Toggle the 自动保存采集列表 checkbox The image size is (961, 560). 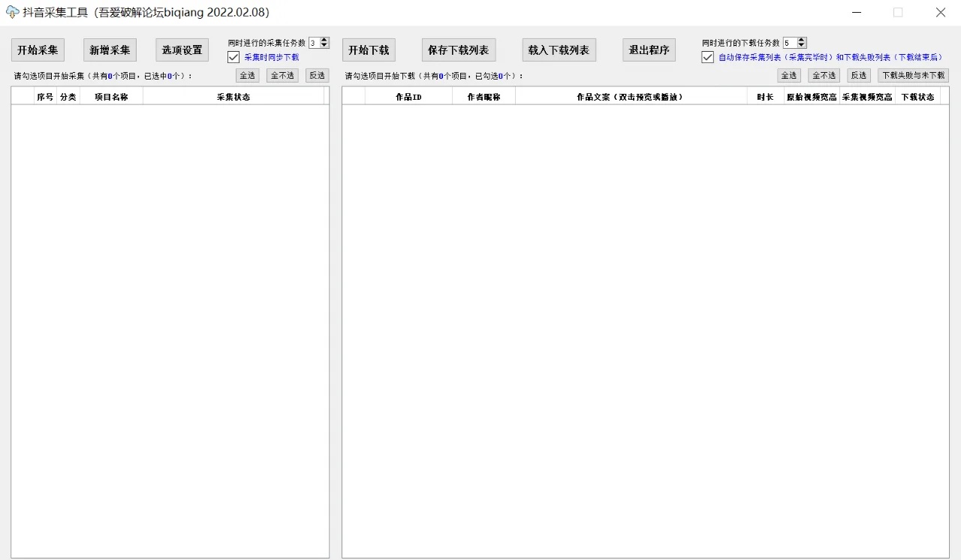point(707,57)
